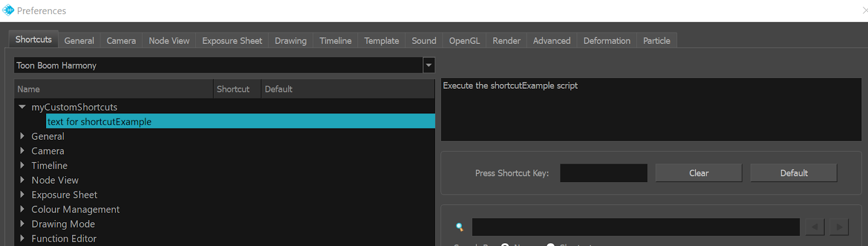This screenshot has height=246, width=868.
Task: Open the Deformation tab
Action: pyautogui.click(x=607, y=41)
